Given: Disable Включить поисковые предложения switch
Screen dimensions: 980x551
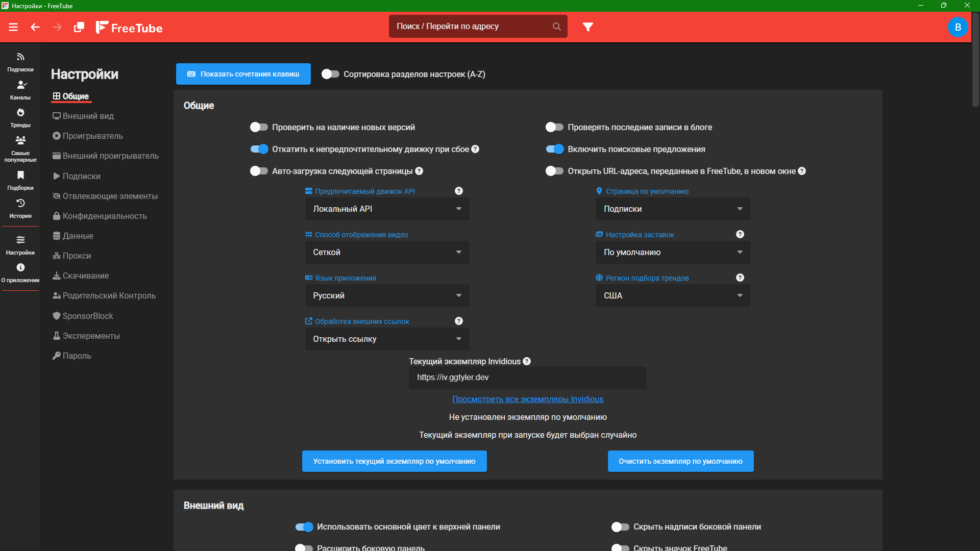Looking at the screenshot, I should (555, 149).
